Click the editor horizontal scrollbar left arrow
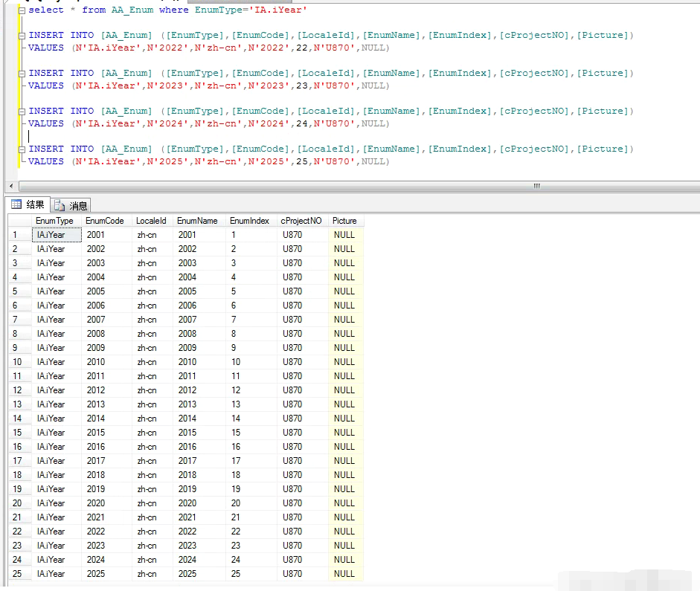 (x=11, y=186)
